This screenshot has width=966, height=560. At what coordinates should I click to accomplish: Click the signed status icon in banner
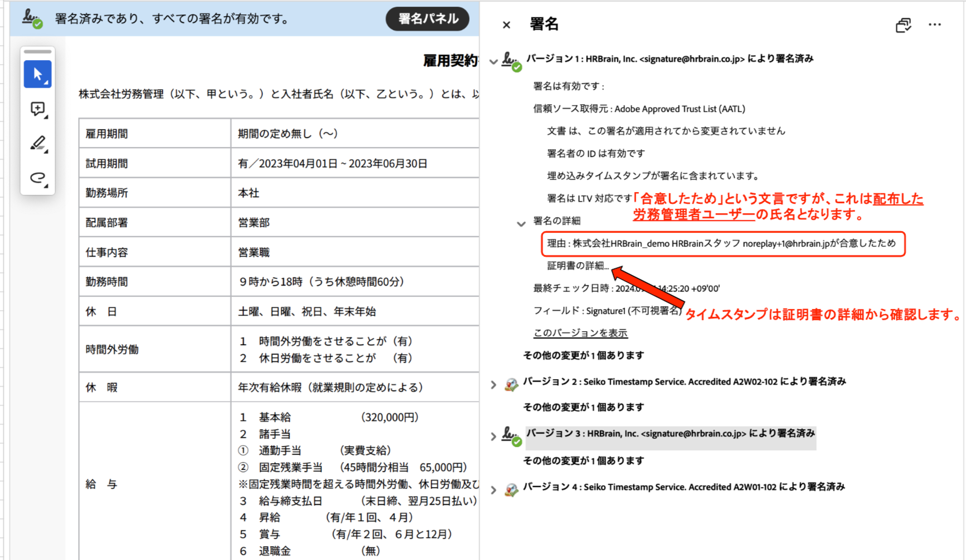click(32, 18)
